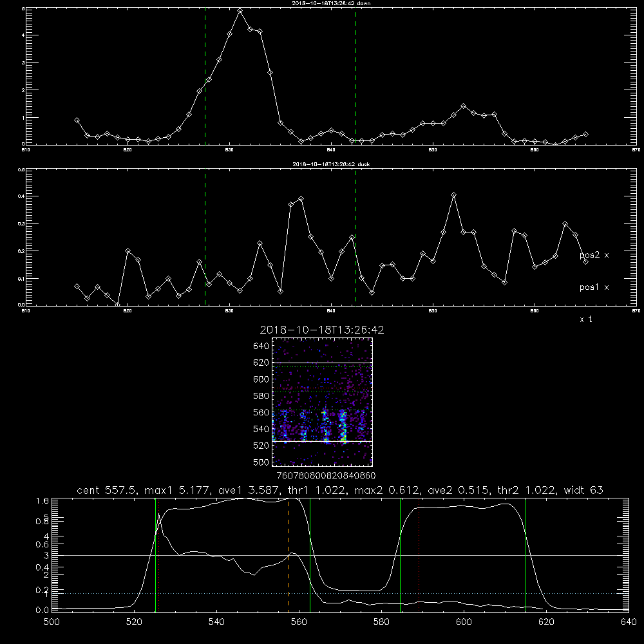Click the bottom plot x-axis label '520'
Viewport: 644px width, 644px height.
pos(134,622)
